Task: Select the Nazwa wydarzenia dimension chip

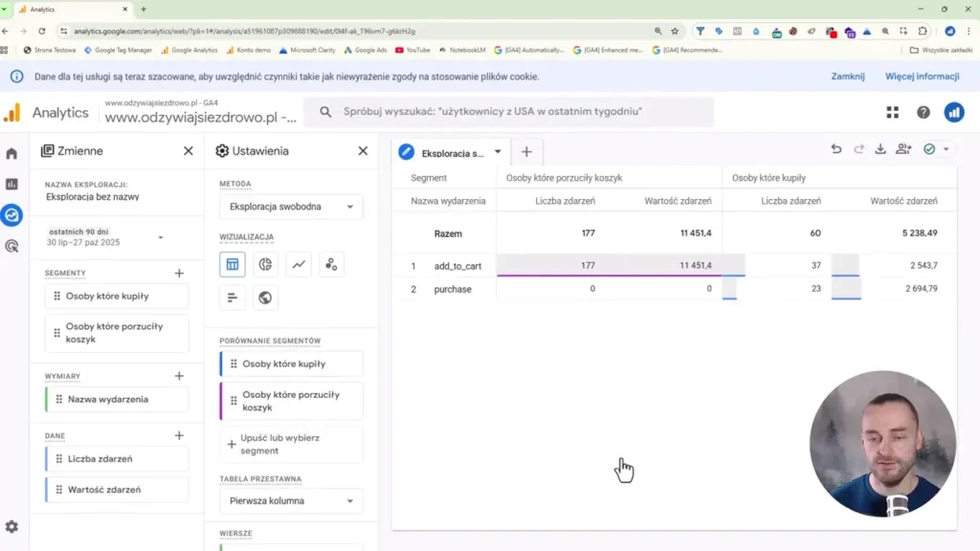Action: tap(117, 399)
